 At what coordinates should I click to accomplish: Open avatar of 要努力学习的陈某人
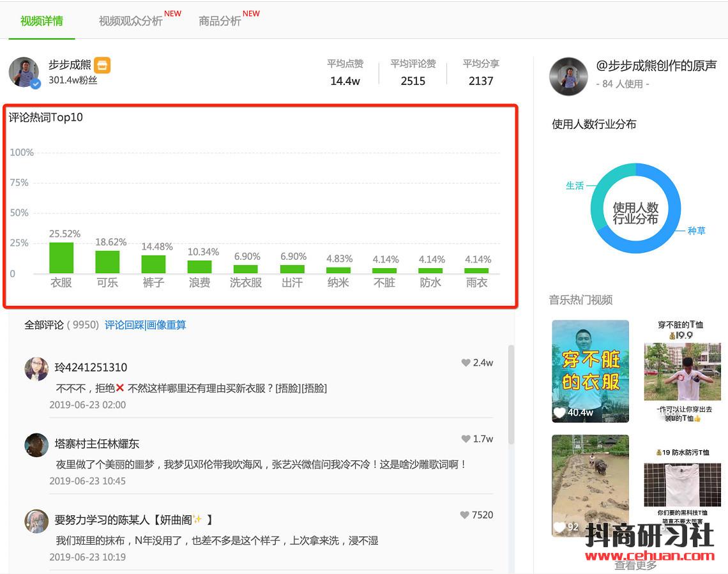pyautogui.click(x=36, y=521)
